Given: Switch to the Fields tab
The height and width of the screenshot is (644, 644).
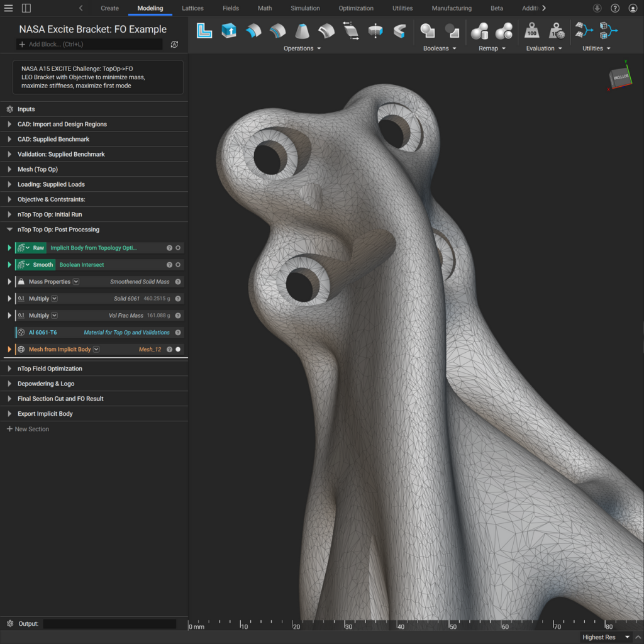Looking at the screenshot, I should click(x=231, y=8).
